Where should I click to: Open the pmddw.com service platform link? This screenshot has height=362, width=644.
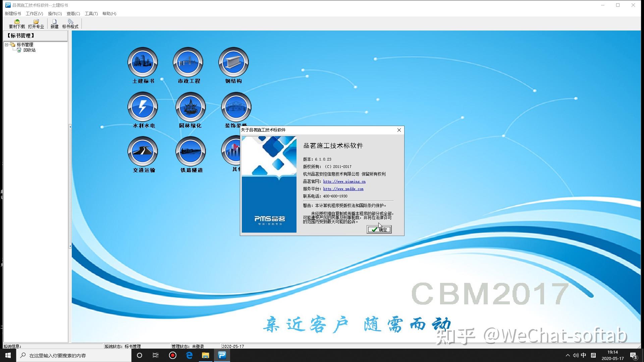(x=343, y=189)
